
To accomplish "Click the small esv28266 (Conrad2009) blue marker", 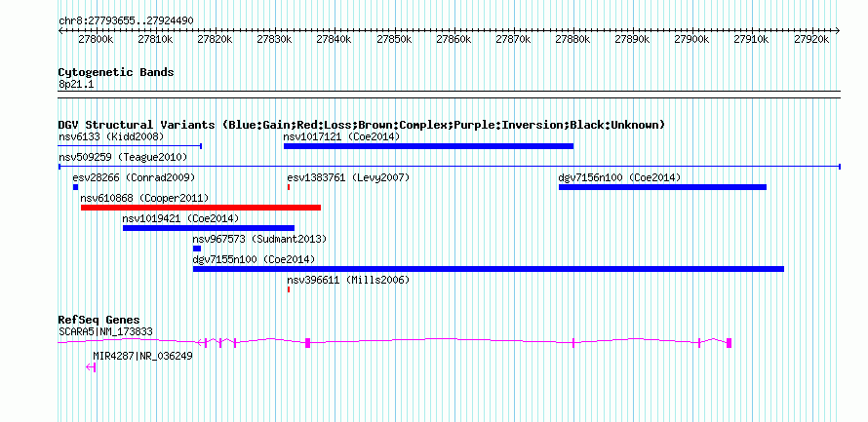I will pyautogui.click(x=75, y=187).
